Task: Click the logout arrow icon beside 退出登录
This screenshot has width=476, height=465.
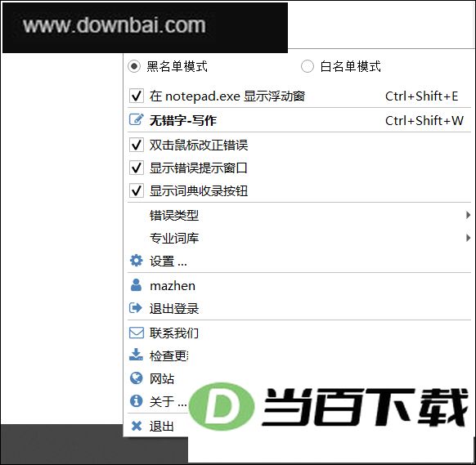Action: 136,308
